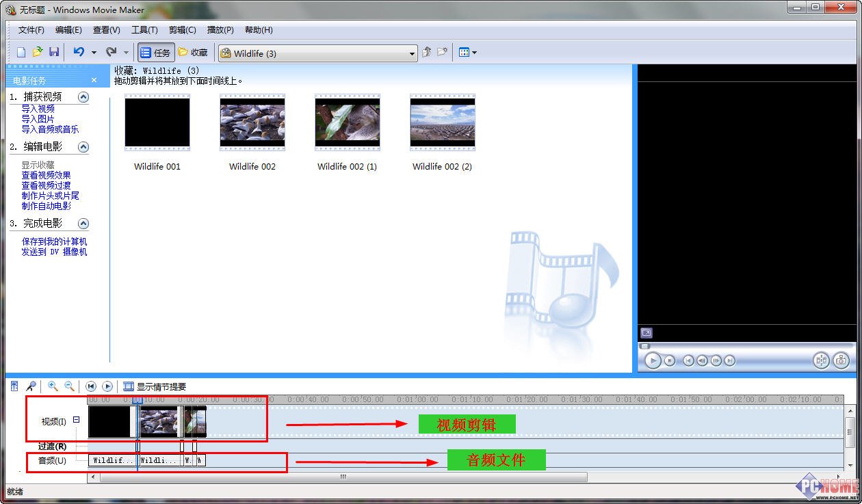This screenshot has width=862, height=504.
Task: Click the preview seek slider handle
Action: pyautogui.click(x=646, y=345)
